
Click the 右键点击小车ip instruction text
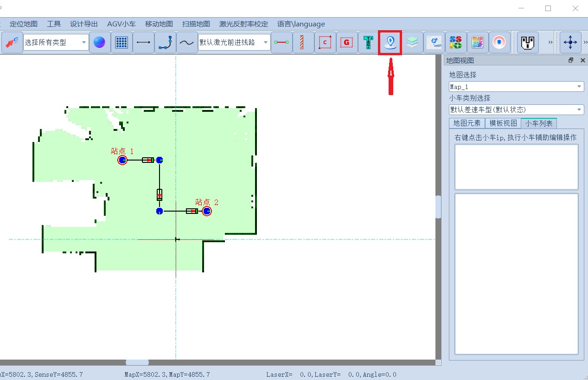[x=516, y=137]
